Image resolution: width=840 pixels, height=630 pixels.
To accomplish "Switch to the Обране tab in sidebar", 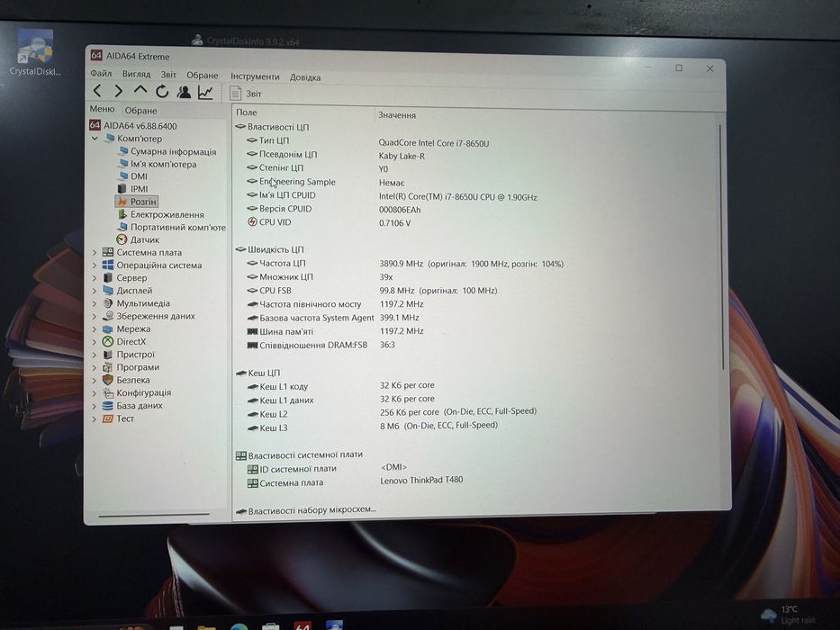I will click(x=140, y=111).
